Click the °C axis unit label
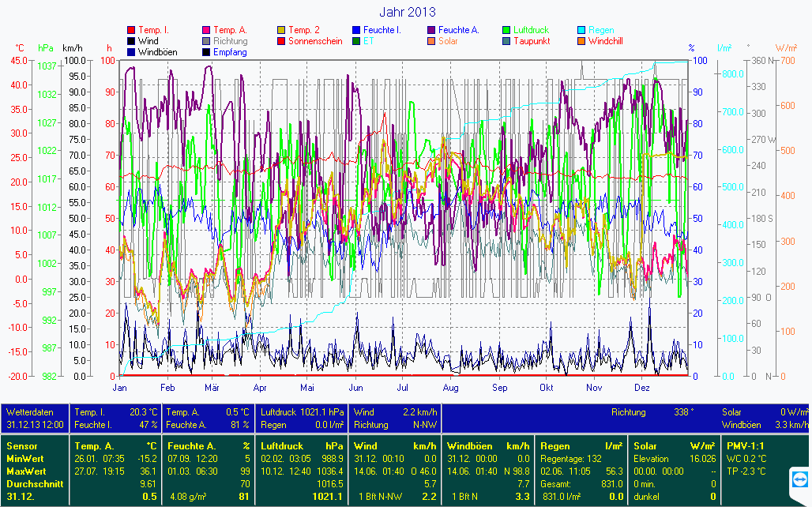 tap(20, 48)
